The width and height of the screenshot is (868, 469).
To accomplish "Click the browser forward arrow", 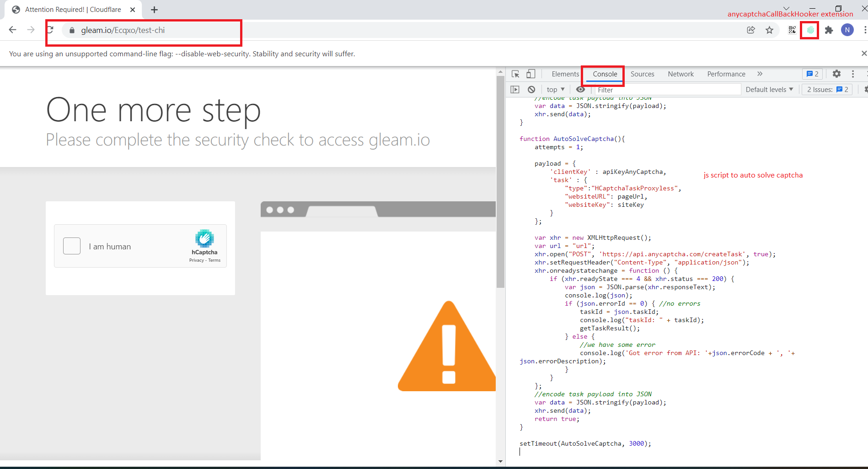I will [x=31, y=30].
